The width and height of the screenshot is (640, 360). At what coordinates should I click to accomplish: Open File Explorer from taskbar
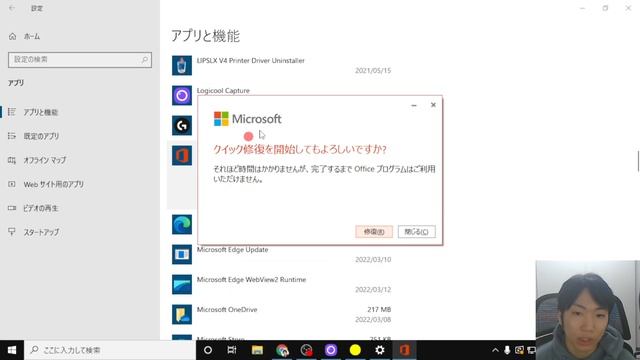257,350
